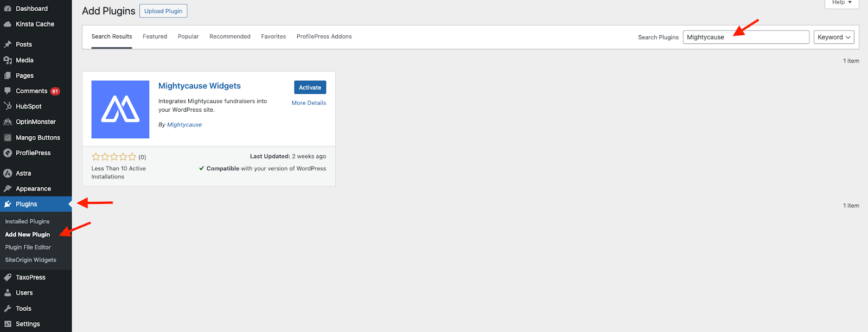Open the HubSpot menu item label
The width and height of the screenshot is (868, 332).
pyautogui.click(x=29, y=106)
